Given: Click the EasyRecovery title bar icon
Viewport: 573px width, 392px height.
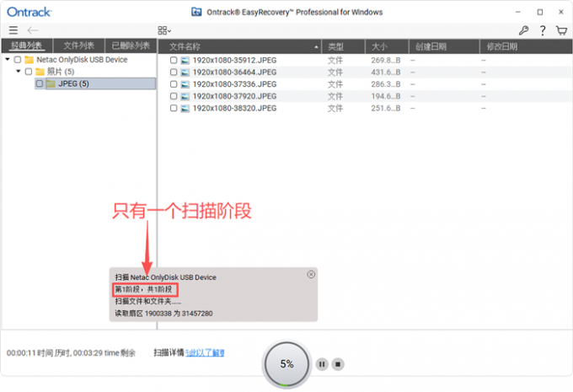Looking at the screenshot, I should click(196, 12).
